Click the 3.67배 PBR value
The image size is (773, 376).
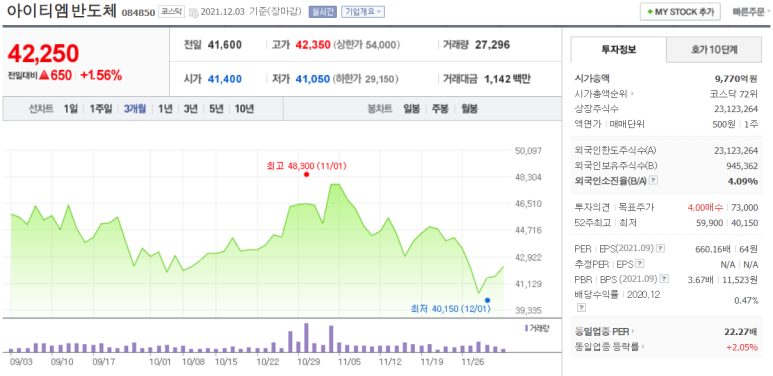[x=701, y=279]
